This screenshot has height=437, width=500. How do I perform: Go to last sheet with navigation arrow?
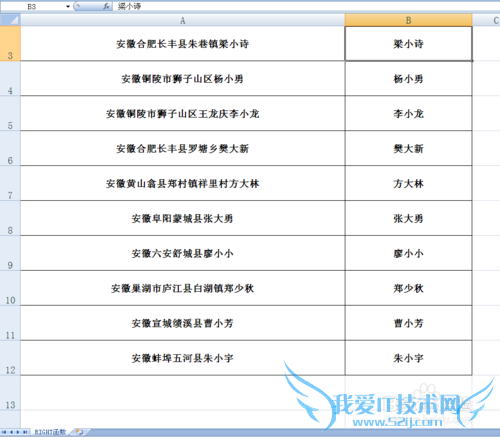(x=25, y=432)
